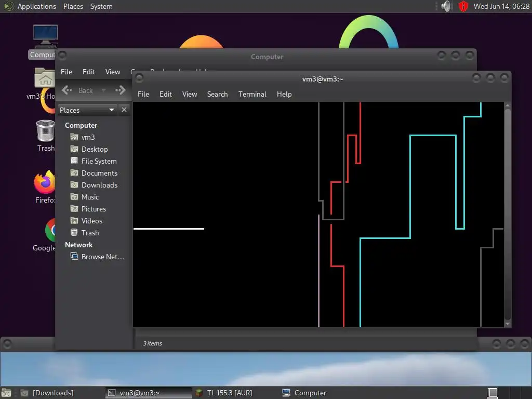Viewport: 532px width, 399px height.
Task: Open the System menu in top panel
Action: pos(101,6)
